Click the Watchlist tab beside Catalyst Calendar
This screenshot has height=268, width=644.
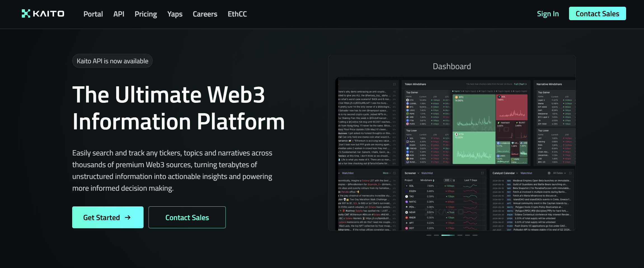point(526,173)
